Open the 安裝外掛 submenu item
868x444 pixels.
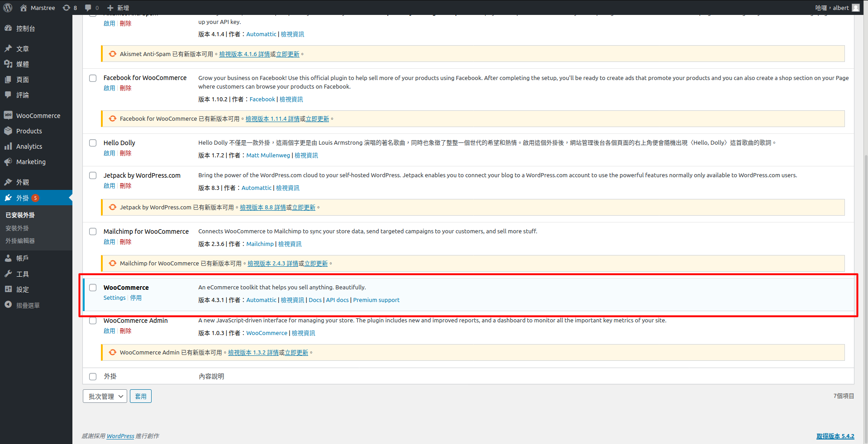pos(17,228)
